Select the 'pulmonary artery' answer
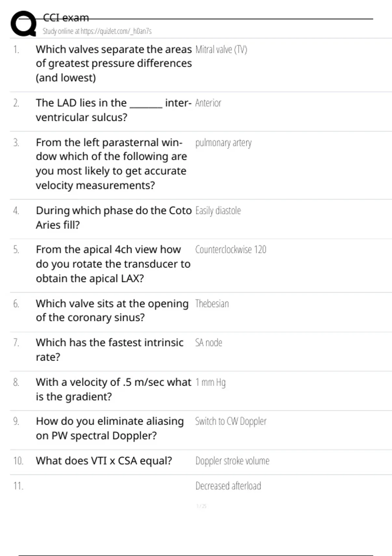 click(x=223, y=143)
